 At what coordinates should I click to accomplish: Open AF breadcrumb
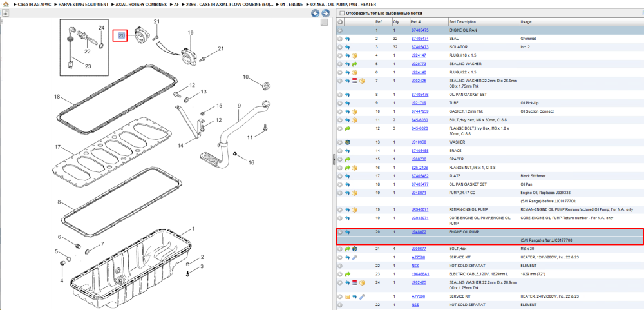pyautogui.click(x=176, y=4)
